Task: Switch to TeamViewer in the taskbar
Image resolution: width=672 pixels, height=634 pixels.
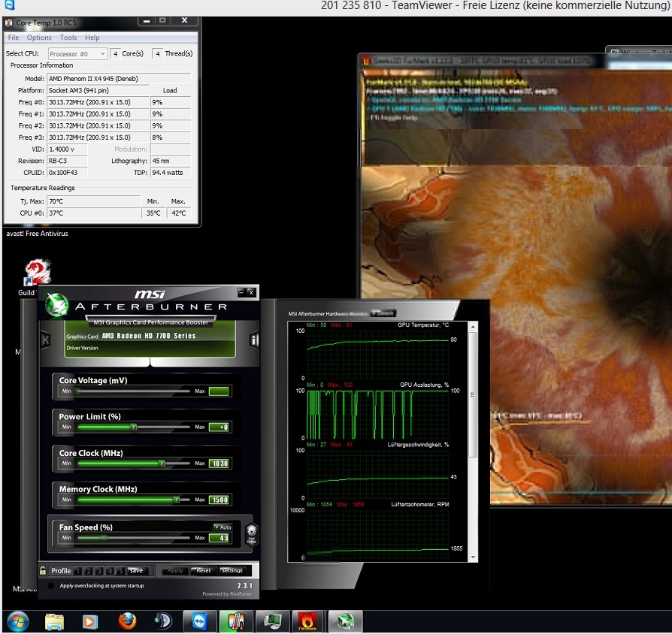Action: click(x=199, y=621)
